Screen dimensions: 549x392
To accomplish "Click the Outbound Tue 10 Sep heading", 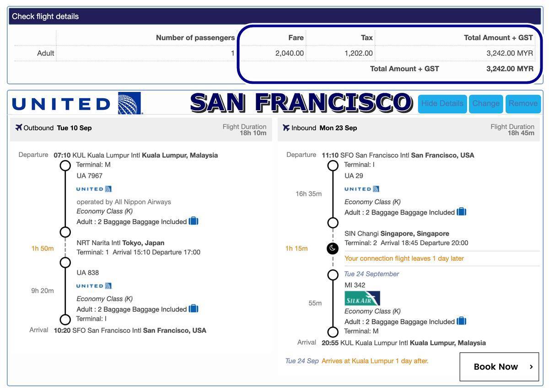I will (x=54, y=128).
